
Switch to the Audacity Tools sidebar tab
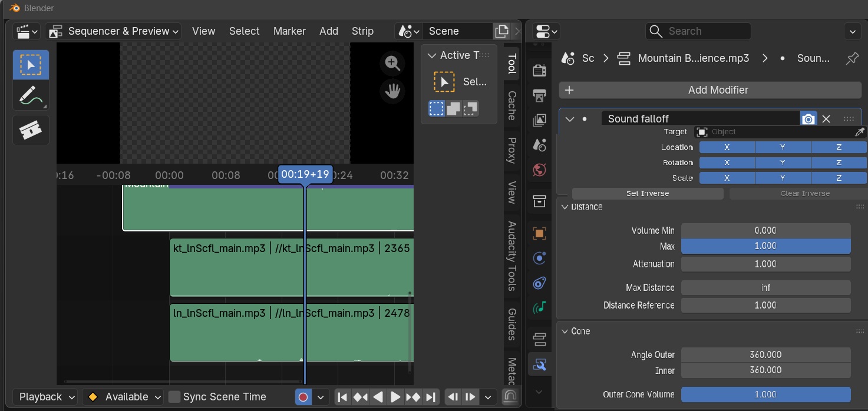511,256
